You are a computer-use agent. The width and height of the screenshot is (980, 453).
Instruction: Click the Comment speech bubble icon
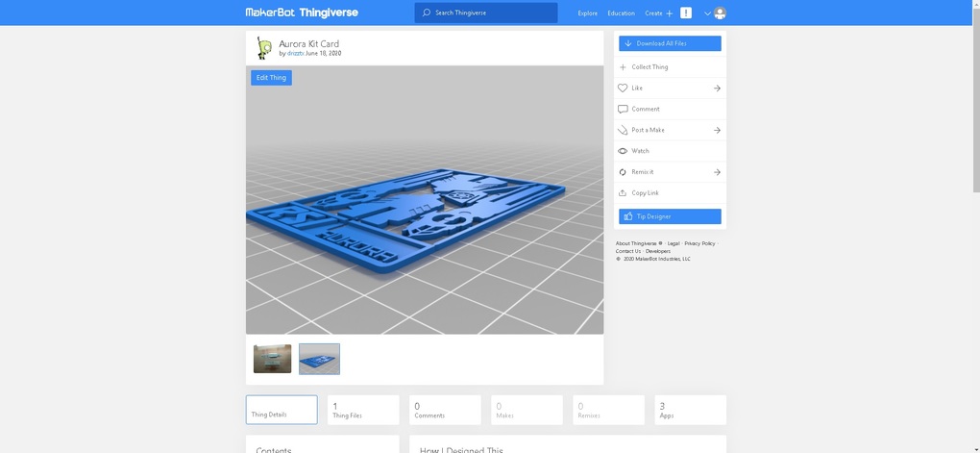[623, 110]
